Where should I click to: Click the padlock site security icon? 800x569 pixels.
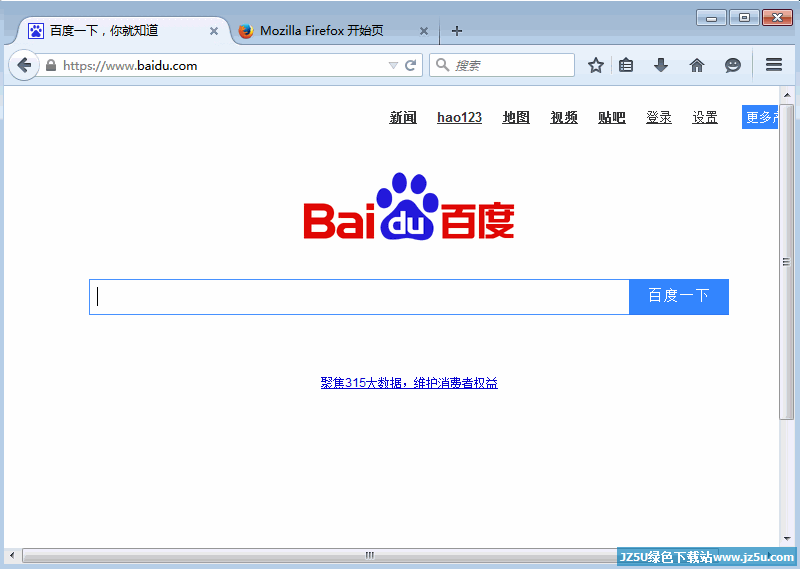[x=51, y=65]
